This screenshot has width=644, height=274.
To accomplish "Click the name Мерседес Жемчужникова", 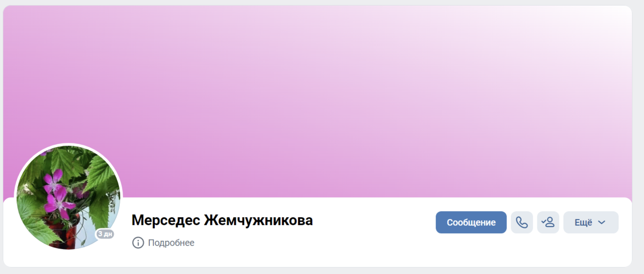I will coord(222,220).
